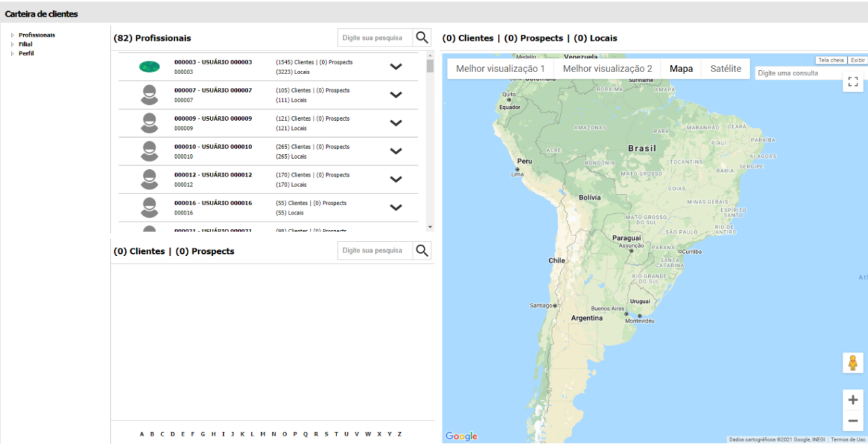The height and width of the screenshot is (444, 868).
Task: Filter clients by letter A
Action: pos(142,434)
